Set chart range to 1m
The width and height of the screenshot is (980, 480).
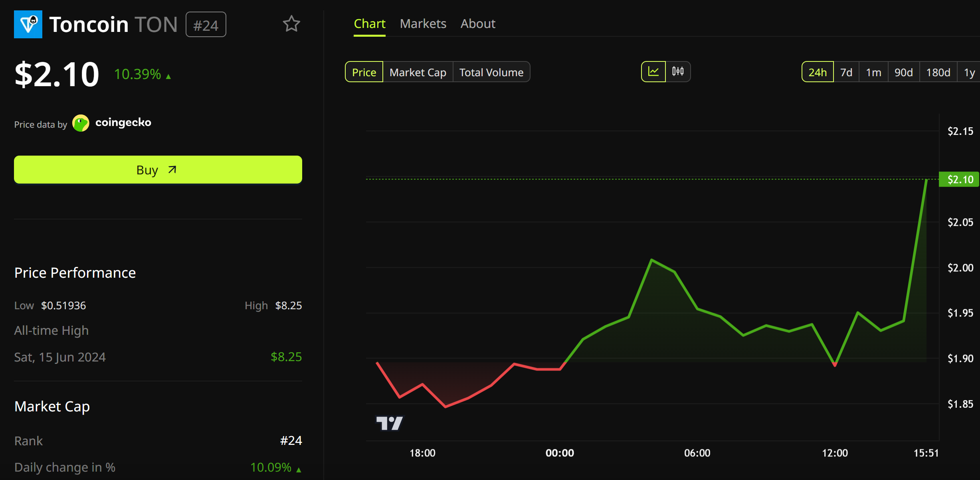(873, 72)
